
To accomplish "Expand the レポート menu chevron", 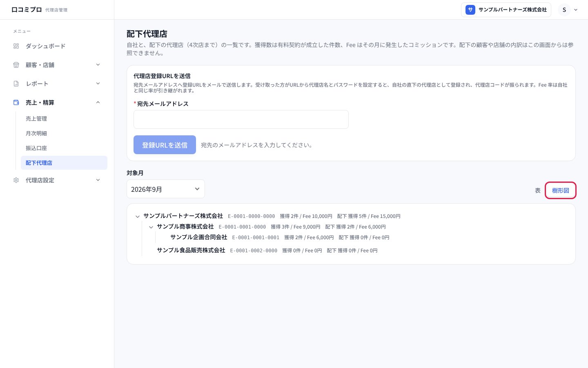I will point(98,84).
